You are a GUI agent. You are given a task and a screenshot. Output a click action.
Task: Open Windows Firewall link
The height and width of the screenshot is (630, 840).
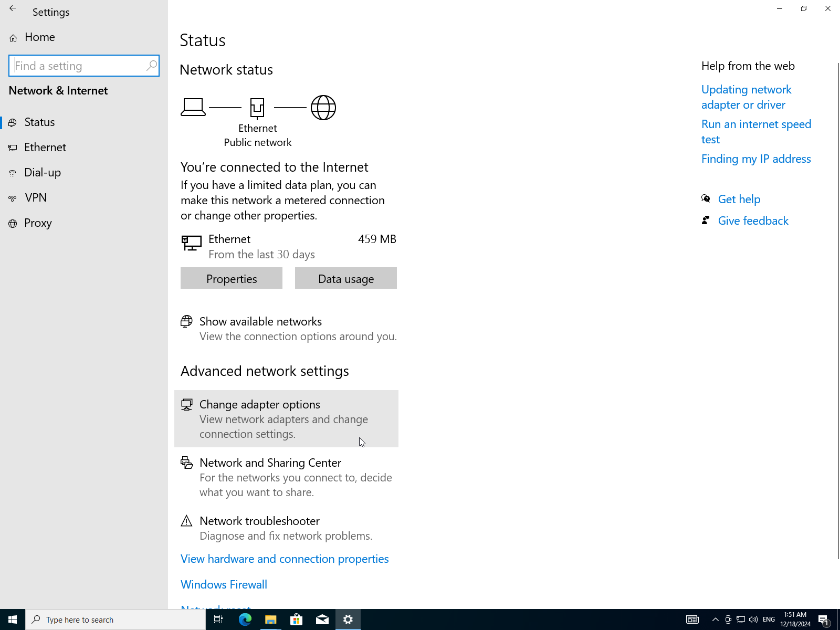(x=224, y=585)
